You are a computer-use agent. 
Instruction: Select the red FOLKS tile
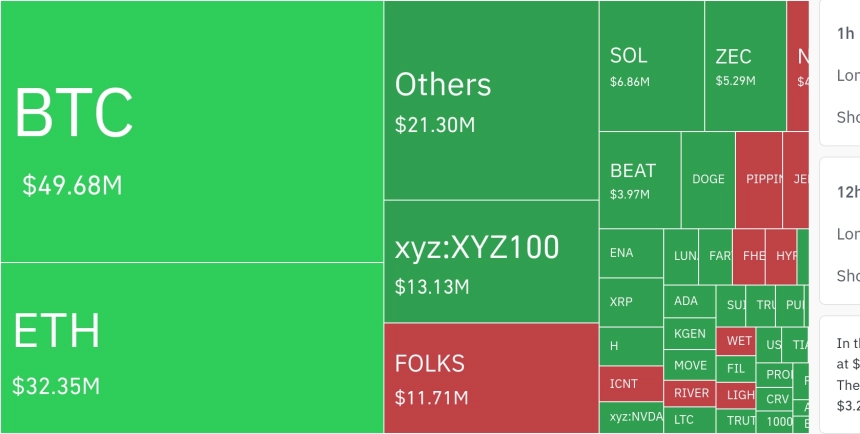491,377
